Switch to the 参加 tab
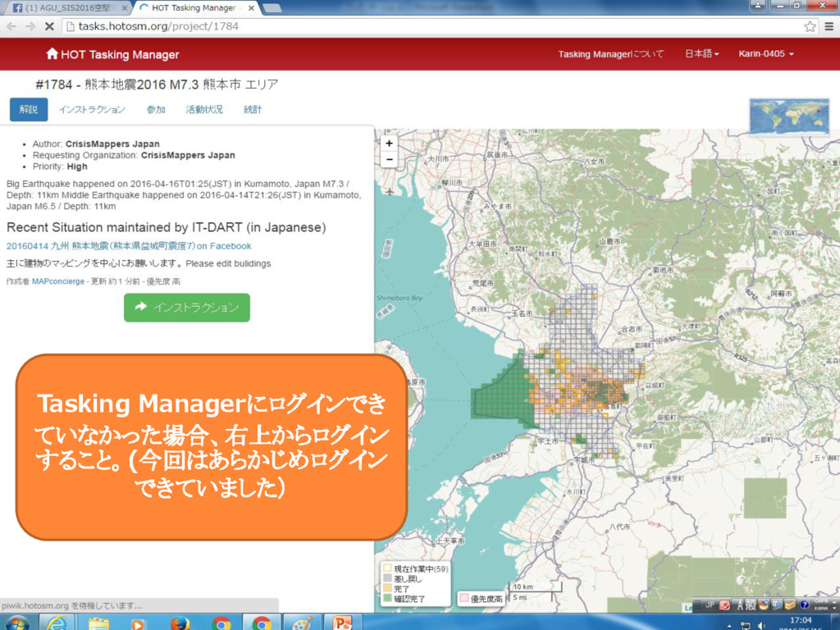Image resolution: width=840 pixels, height=630 pixels. (x=156, y=109)
